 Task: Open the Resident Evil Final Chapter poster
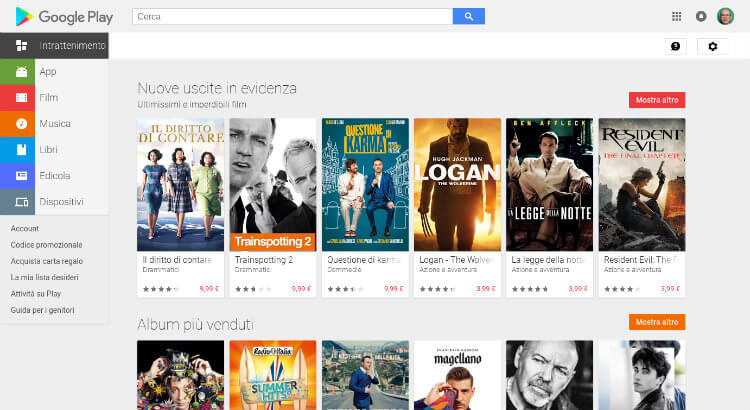pos(642,185)
